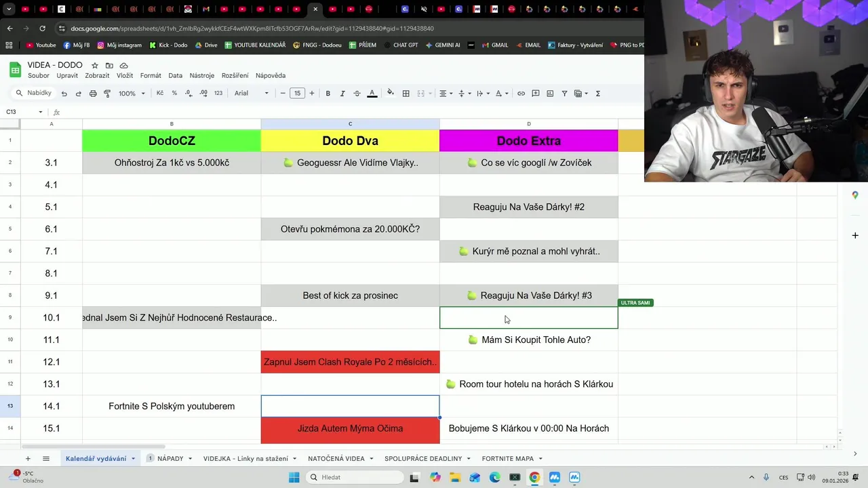Screen dimensions: 868x488
Task: Click the redo arrow in toolbar
Action: (78, 94)
